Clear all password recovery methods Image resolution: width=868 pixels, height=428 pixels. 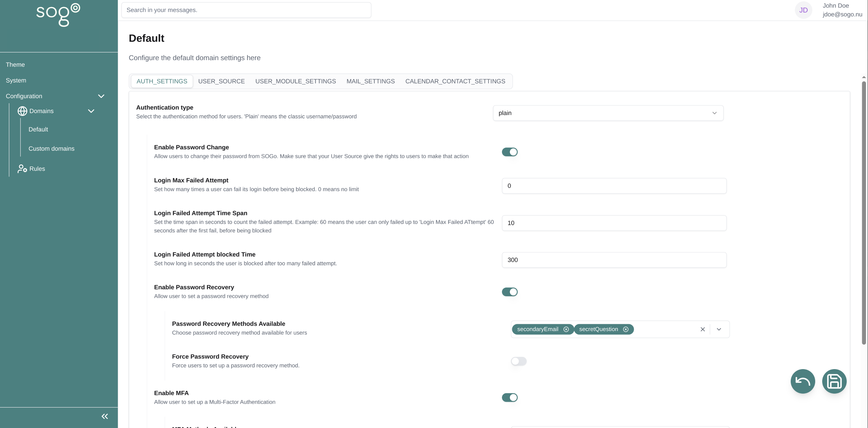(x=703, y=329)
